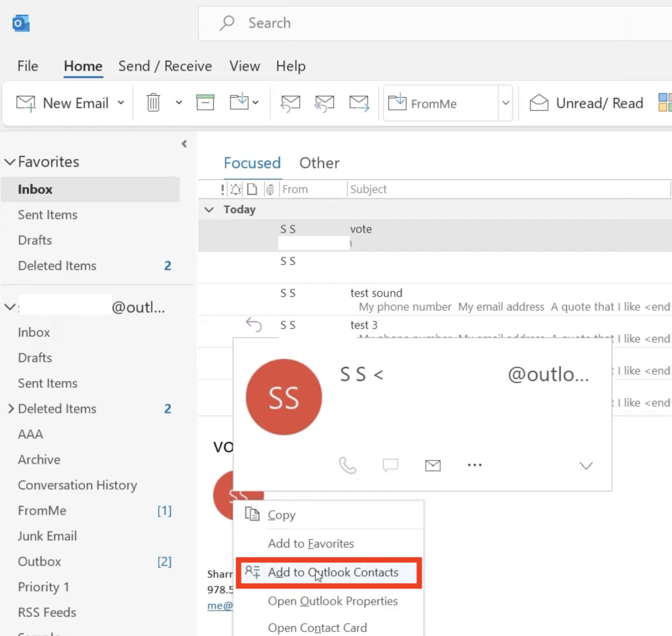Open chat from the contact card
Viewport: 672px width, 636px height.
[x=390, y=465]
